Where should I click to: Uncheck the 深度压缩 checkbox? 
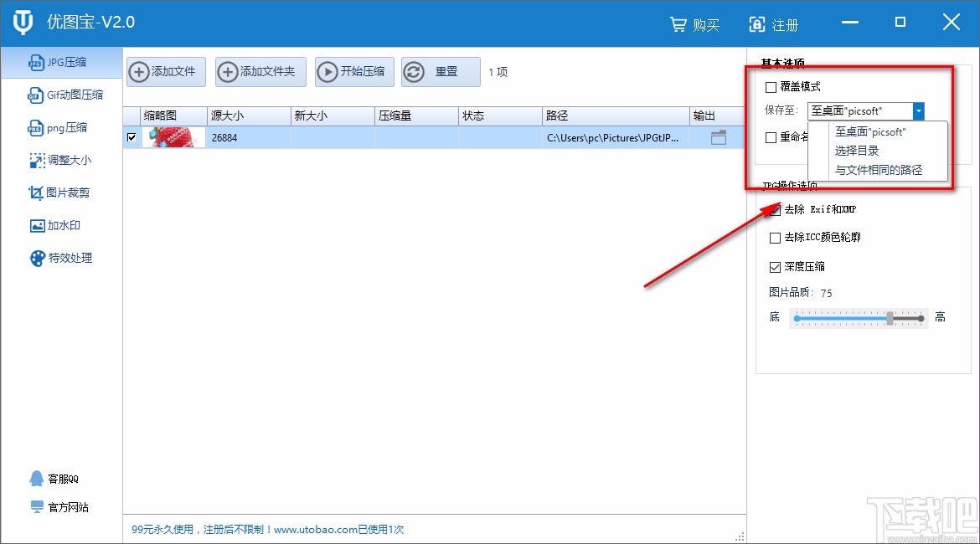click(x=775, y=267)
